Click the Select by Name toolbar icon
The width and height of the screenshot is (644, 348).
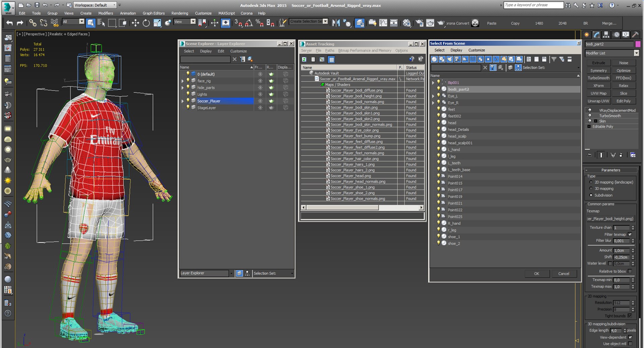101,23
